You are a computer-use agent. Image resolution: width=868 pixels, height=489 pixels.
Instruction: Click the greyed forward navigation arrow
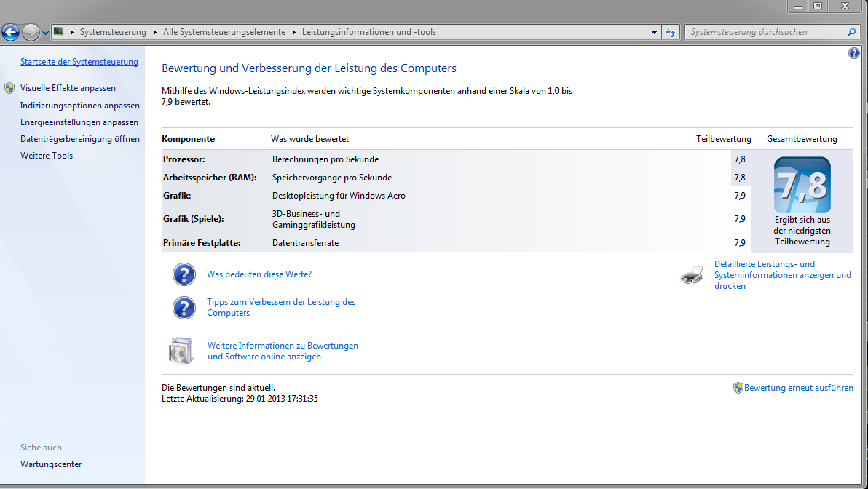31,32
